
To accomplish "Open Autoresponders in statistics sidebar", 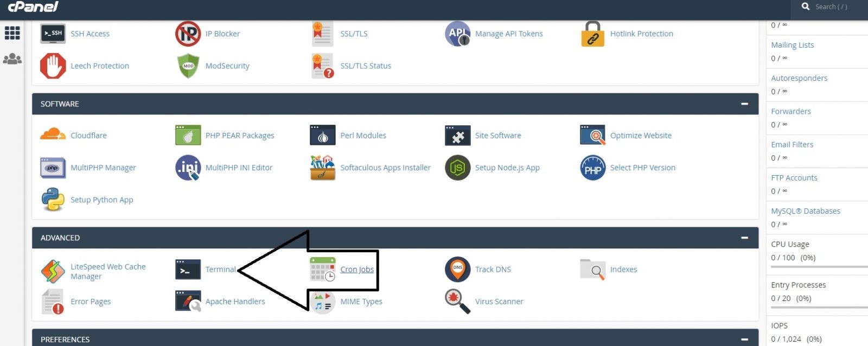I will coord(799,78).
